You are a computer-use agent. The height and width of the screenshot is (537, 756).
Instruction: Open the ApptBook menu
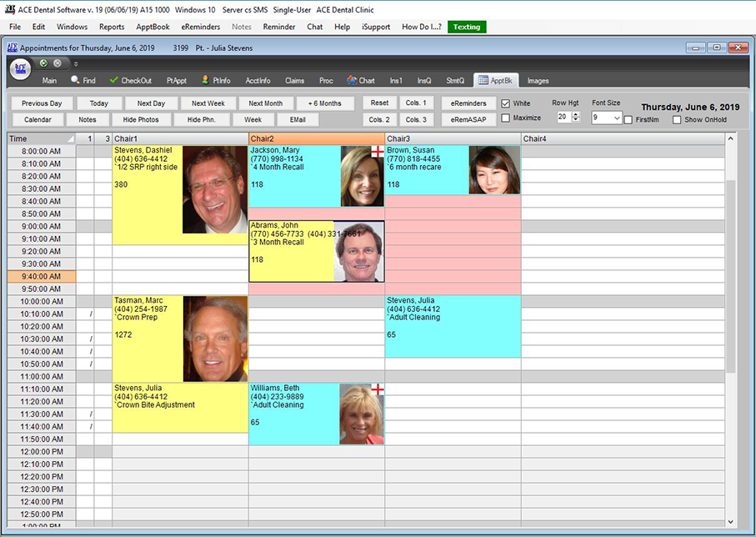153,27
